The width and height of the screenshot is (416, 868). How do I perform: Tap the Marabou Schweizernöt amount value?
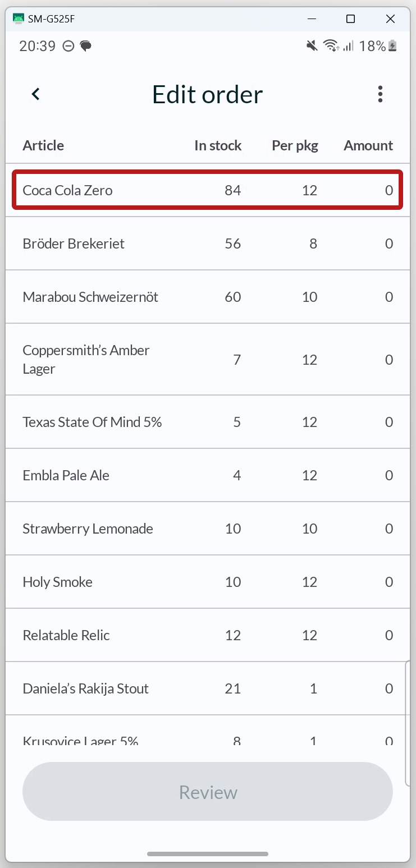388,297
